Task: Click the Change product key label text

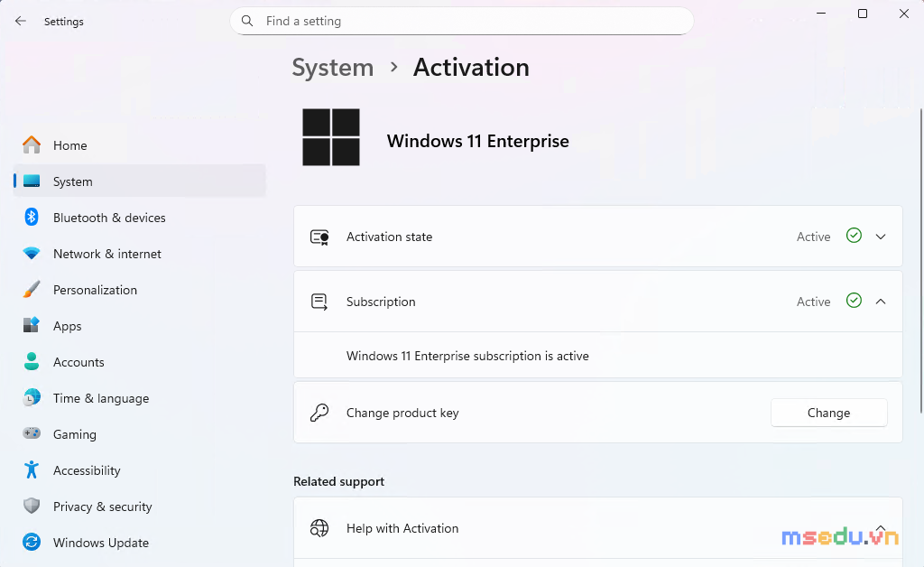Action: [402, 413]
